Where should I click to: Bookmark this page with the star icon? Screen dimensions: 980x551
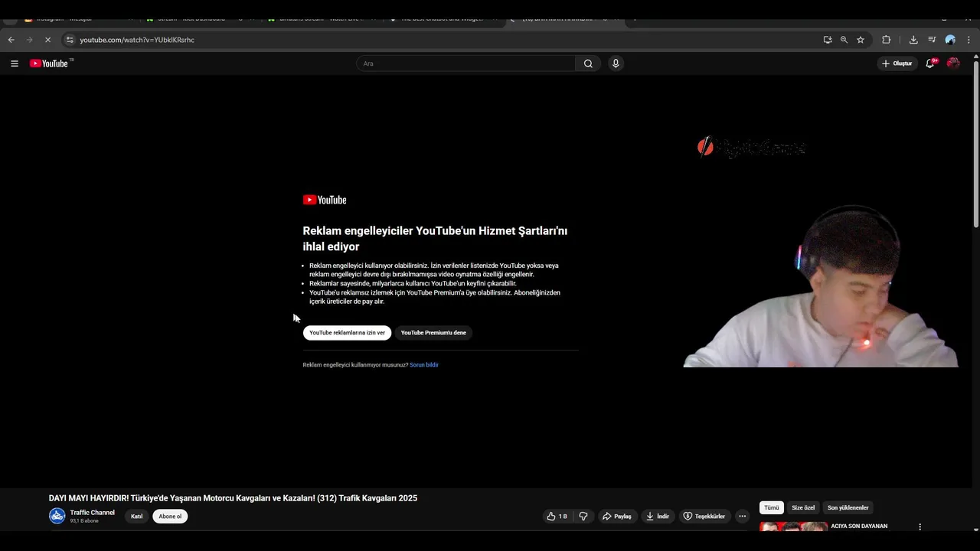861,40
